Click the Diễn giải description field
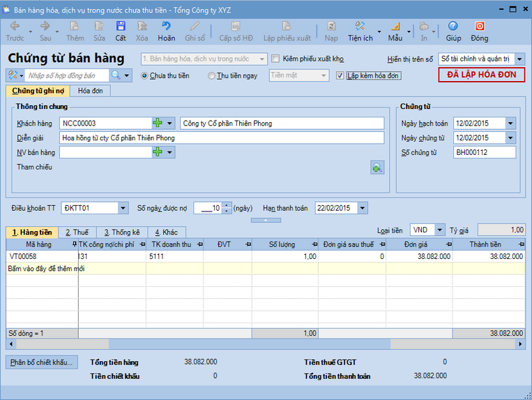532x400 pixels. pyautogui.click(x=222, y=138)
